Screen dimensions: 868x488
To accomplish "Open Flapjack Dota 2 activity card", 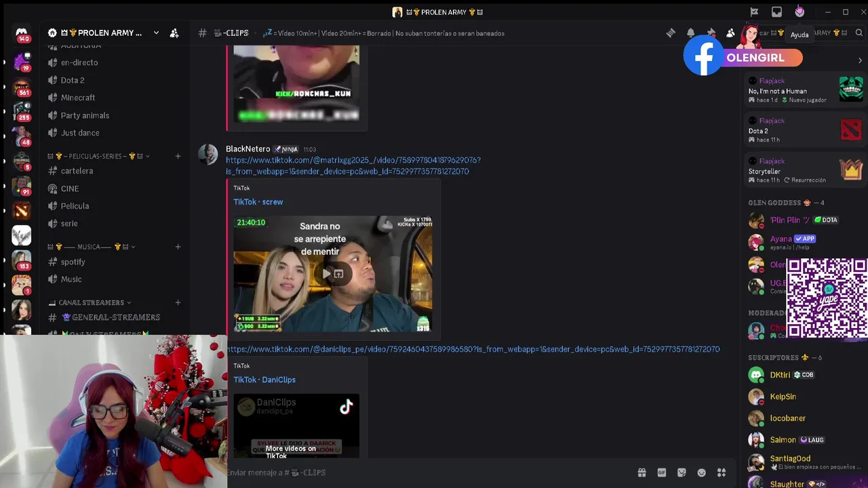I will (805, 129).
